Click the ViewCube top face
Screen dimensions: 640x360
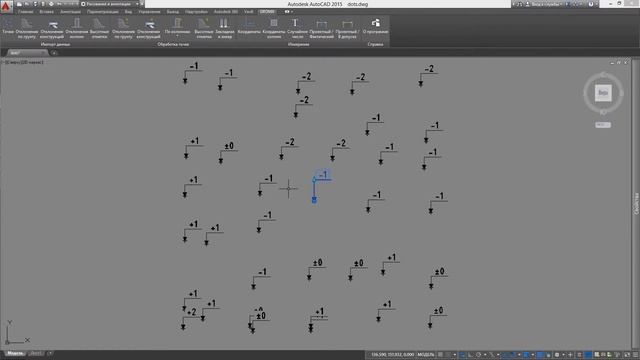point(603,93)
